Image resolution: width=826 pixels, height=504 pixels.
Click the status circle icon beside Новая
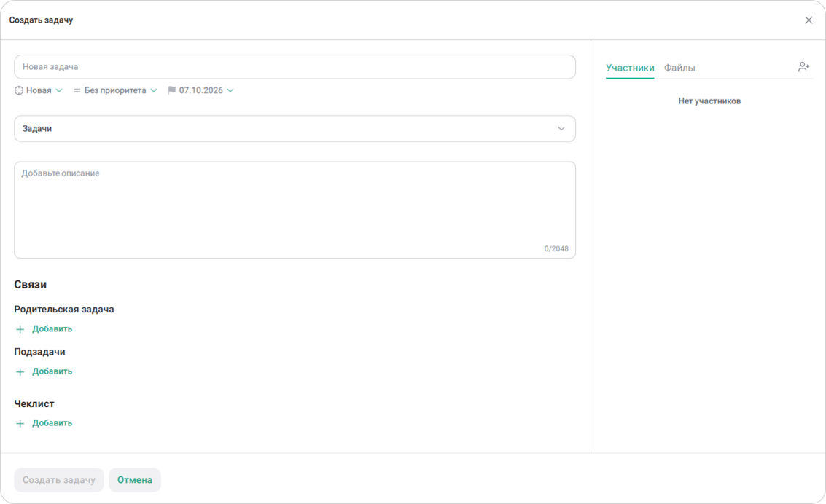coord(19,90)
